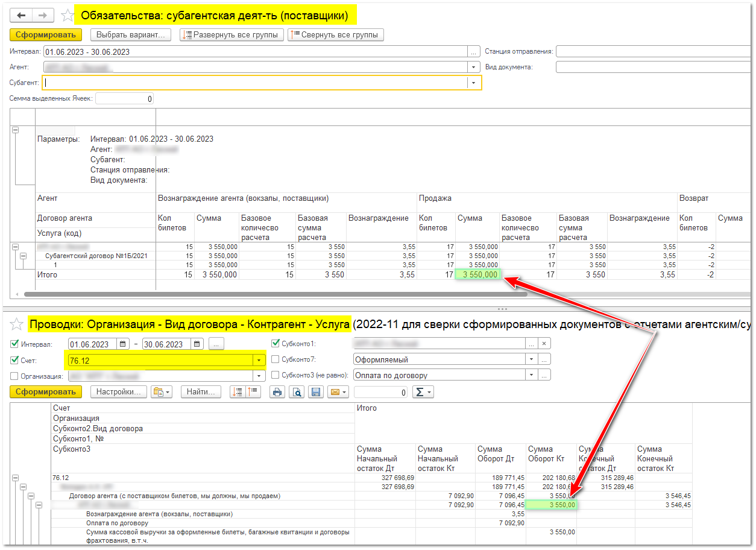Add top report to favorites star
The height and width of the screenshot is (550, 756).
[x=68, y=16]
